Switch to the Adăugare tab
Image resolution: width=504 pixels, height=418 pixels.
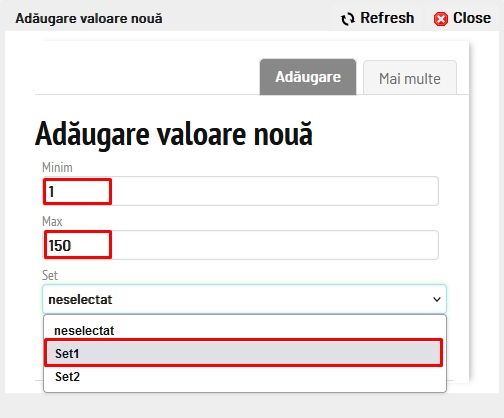(308, 77)
